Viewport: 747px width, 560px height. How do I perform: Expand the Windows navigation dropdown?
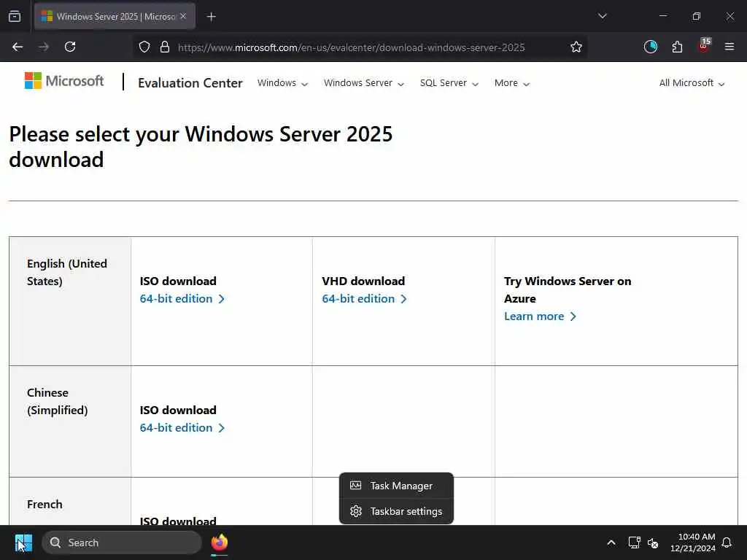pyautogui.click(x=282, y=83)
